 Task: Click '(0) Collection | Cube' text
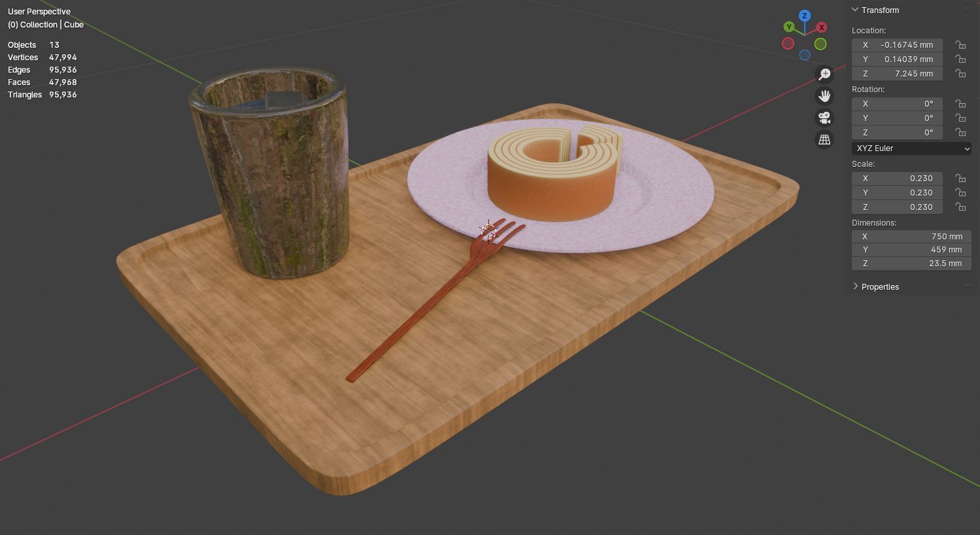46,25
